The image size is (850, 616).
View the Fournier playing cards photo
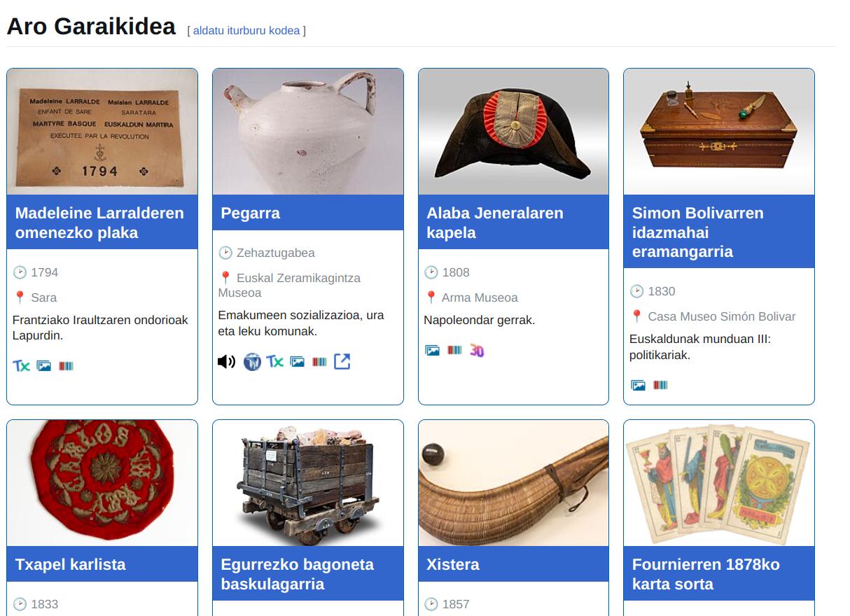[719, 483]
